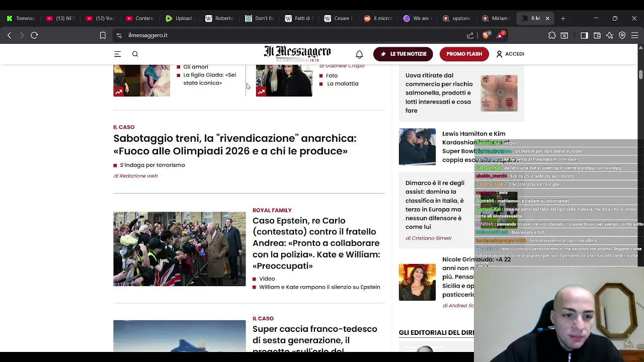644x362 pixels.
Task: Switch to the Tommas tab
Action: pyautogui.click(x=21, y=18)
